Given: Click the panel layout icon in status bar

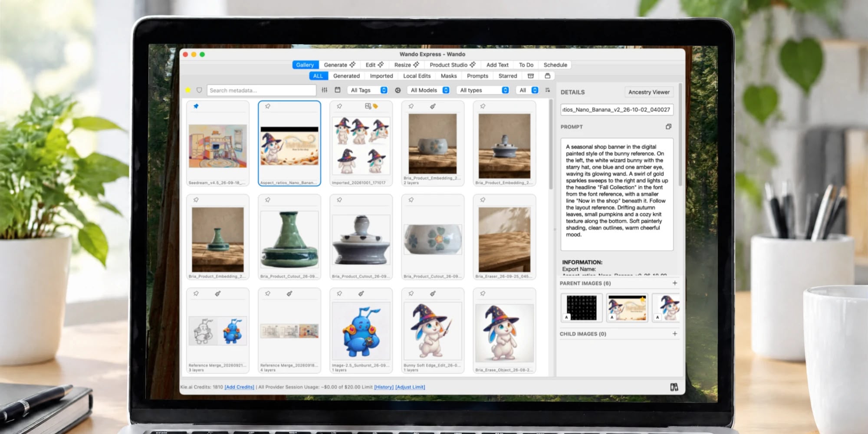Looking at the screenshot, I should point(674,387).
